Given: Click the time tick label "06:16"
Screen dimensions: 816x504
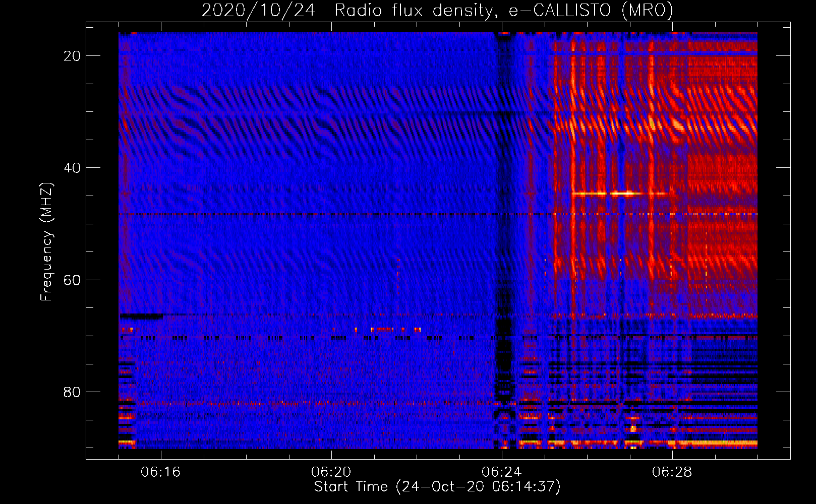Looking at the screenshot, I should coord(161,472).
